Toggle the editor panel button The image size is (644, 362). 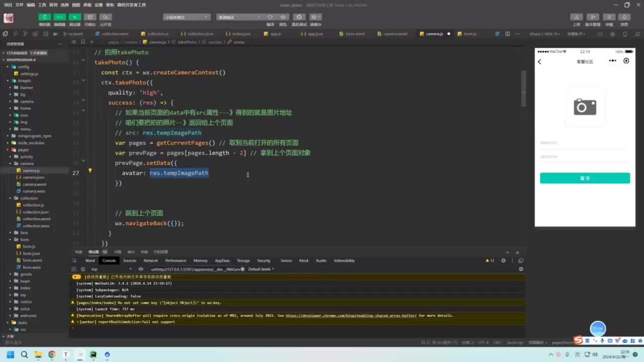click(x=60, y=17)
